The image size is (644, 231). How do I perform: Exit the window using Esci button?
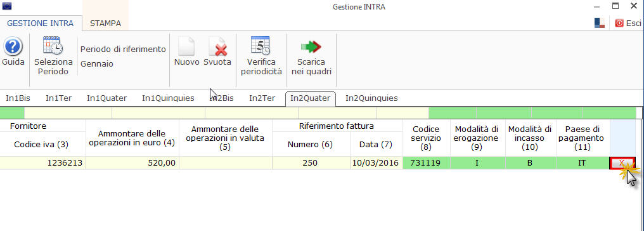(628, 23)
